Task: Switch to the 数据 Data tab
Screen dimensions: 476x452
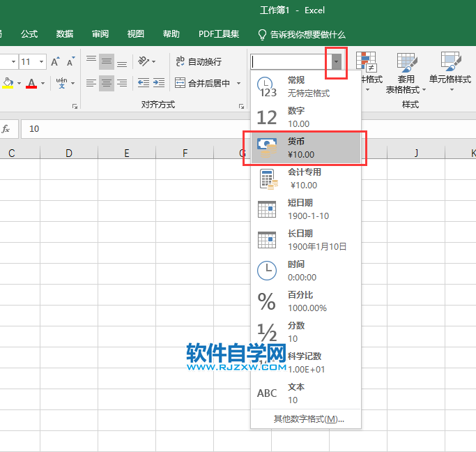Action: click(x=65, y=34)
